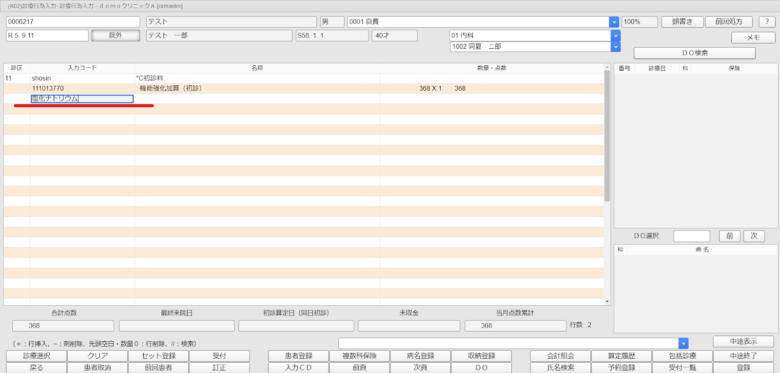Select the shosin input code cell
The width and height of the screenshot is (780, 373).
pyautogui.click(x=82, y=79)
